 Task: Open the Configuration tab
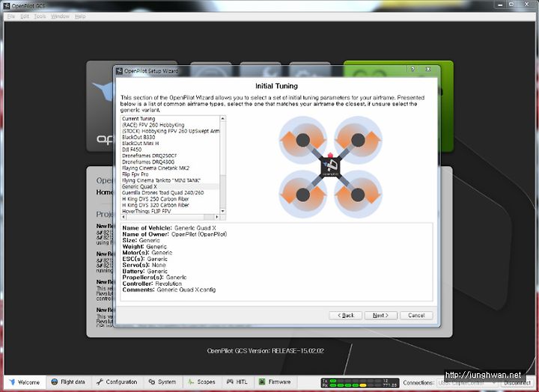[117, 382]
